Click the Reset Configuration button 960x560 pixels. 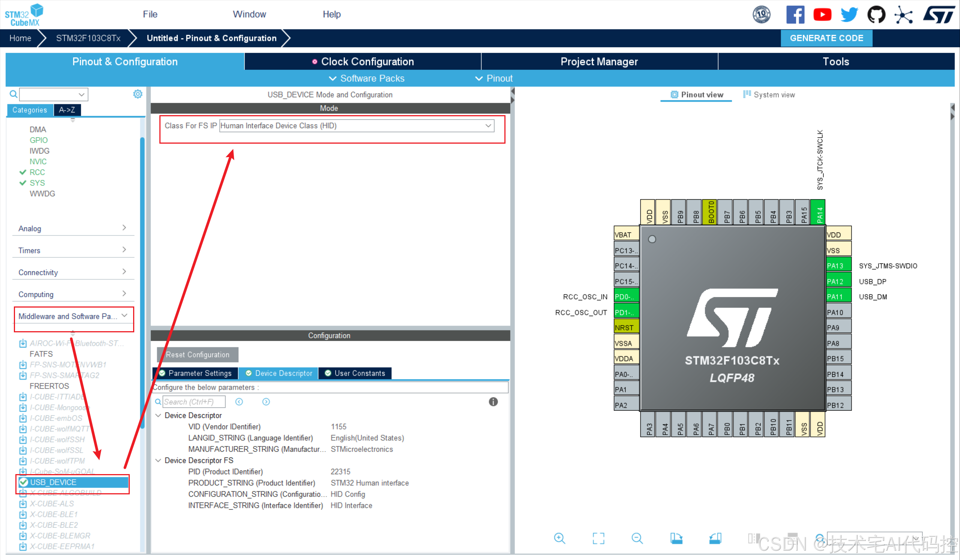pos(196,355)
